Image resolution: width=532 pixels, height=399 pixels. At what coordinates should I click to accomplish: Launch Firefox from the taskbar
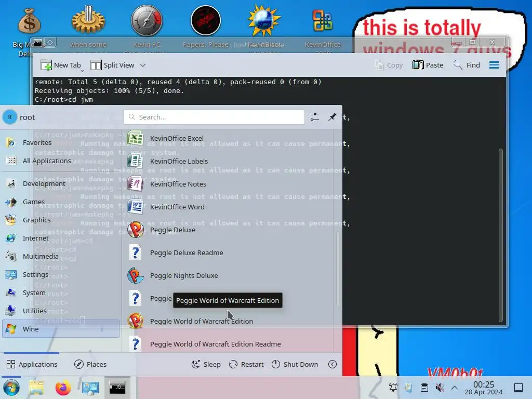click(x=63, y=388)
